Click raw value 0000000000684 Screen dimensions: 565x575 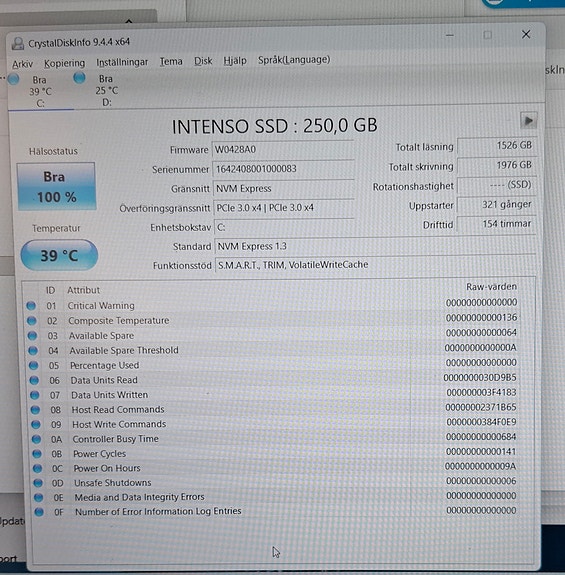coord(481,437)
